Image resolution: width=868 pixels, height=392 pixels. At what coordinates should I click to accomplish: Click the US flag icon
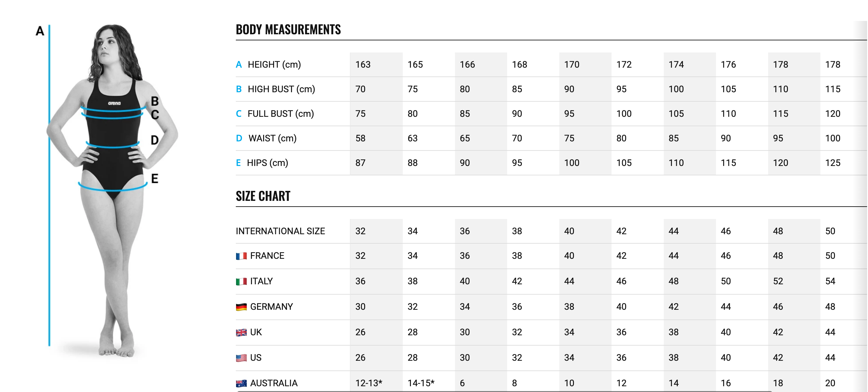pyautogui.click(x=241, y=358)
